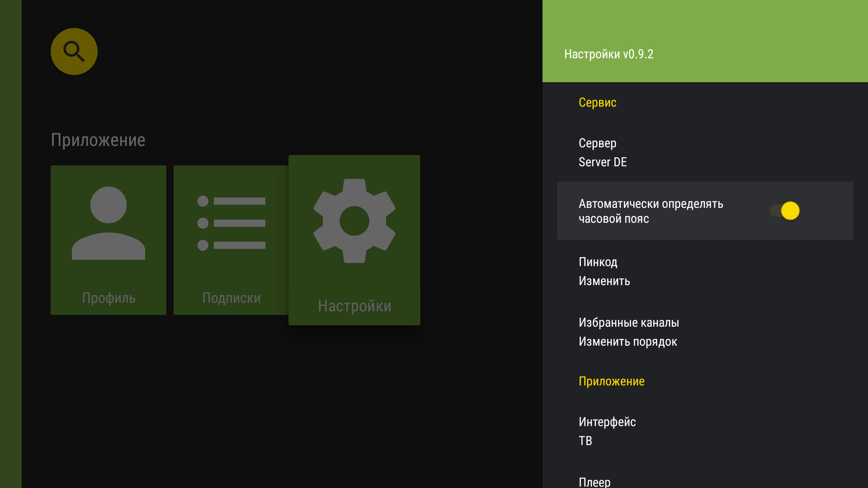
Task: Click the Настройки v0.9.2 panel title
Action: 609,54
